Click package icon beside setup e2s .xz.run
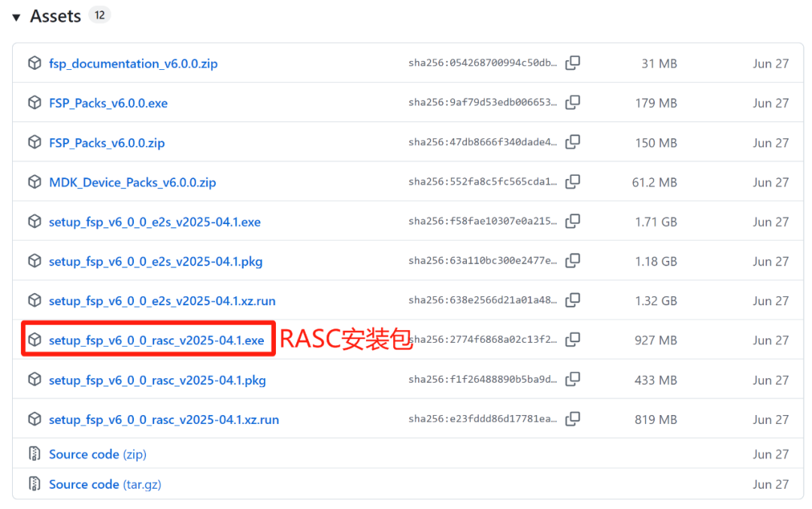Viewport: 812px width, 509px height. click(35, 300)
